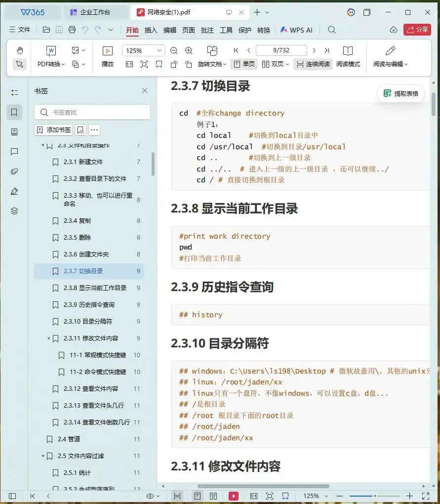The height and width of the screenshot is (504, 440).
Task: Open the new tab dropdown arrow
Action: pyautogui.click(x=267, y=12)
